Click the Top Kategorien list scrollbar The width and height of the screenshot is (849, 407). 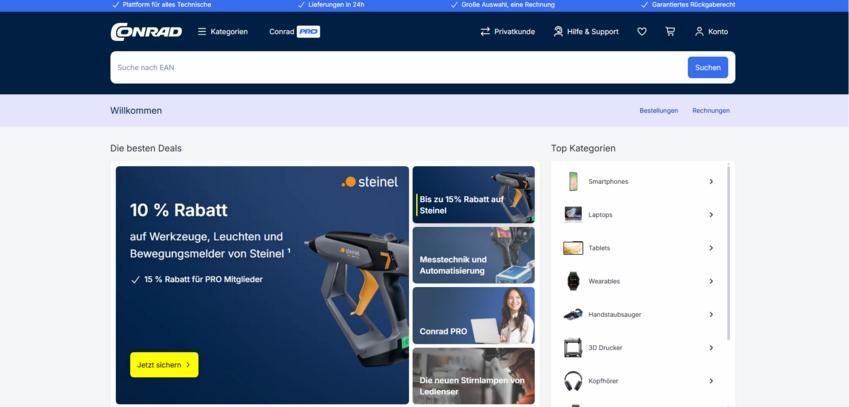click(x=728, y=253)
